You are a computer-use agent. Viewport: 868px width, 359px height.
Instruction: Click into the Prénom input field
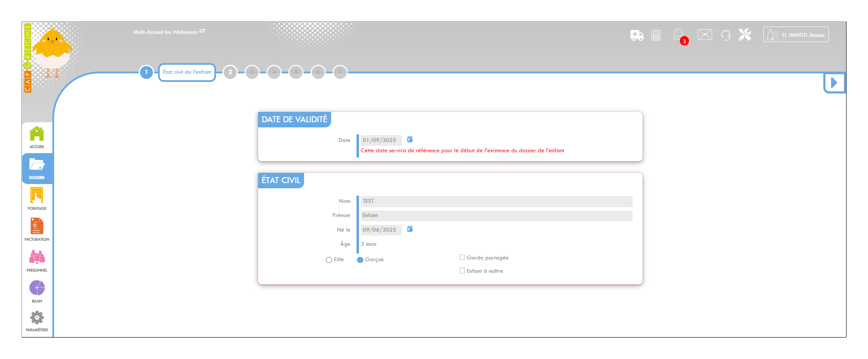[x=496, y=216]
